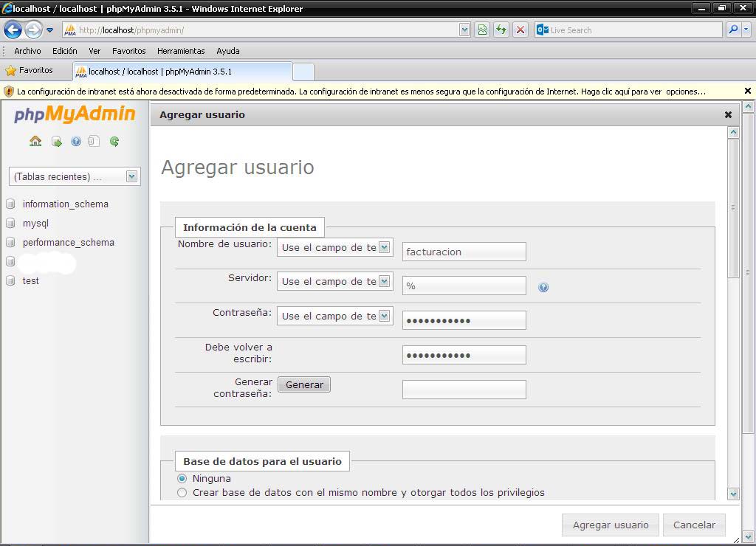Viewport: 756px width, 546px height.
Task: Click database icon beside test
Action: 10,280
